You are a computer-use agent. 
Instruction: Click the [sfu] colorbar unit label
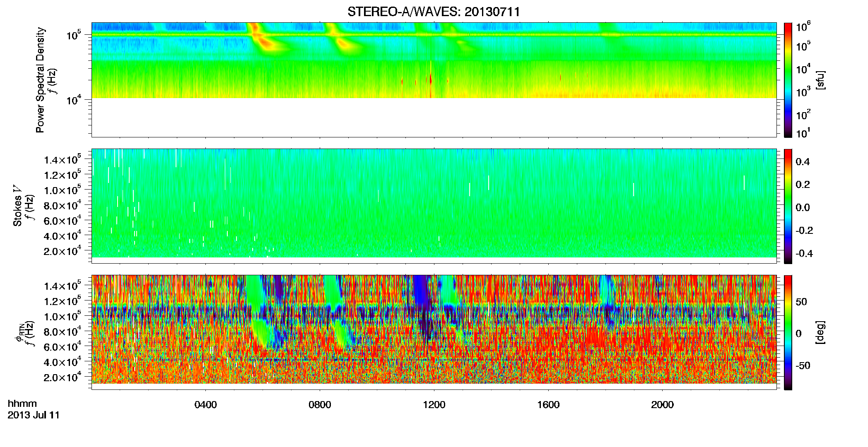point(820,80)
